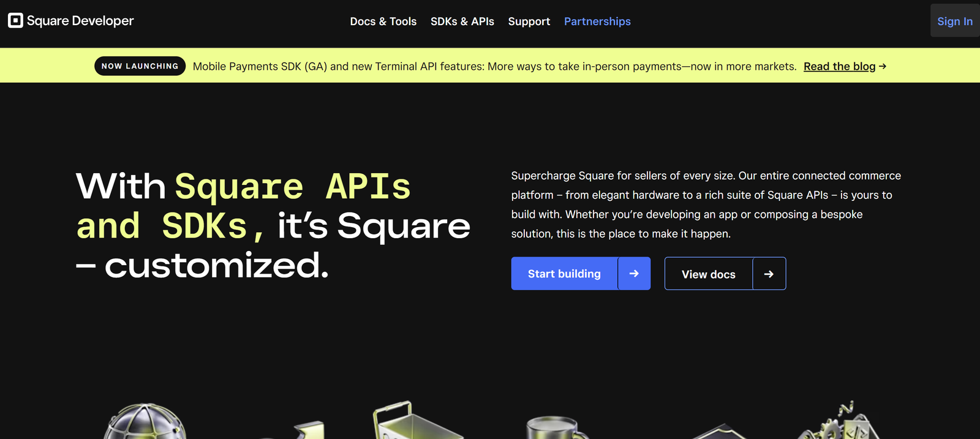Click the Square Developer home text

click(x=80, y=21)
